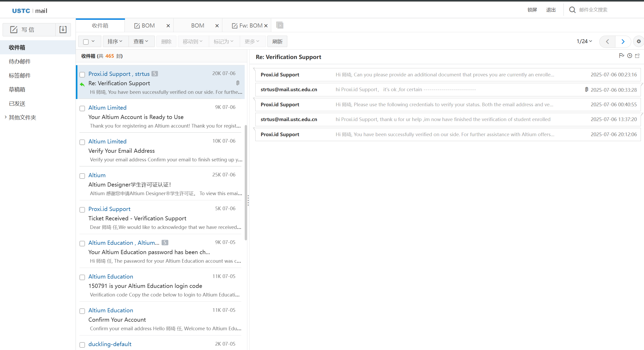Expand the strtus message sent 13:37:20
644x350 pixels.
(448, 119)
